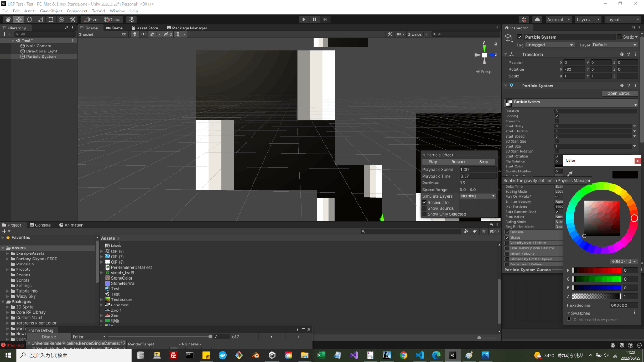Open the custom editor tools icon
The image size is (644, 362).
click(x=72, y=19)
